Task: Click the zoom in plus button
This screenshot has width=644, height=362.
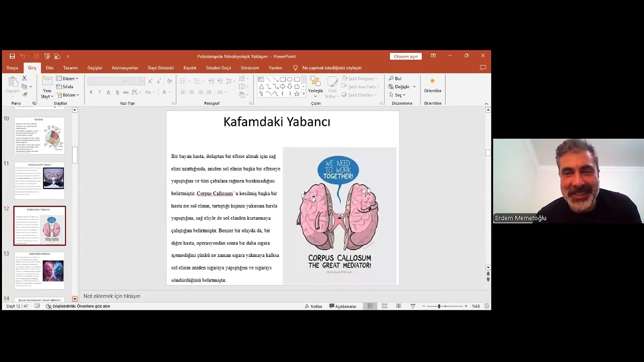Action: point(466,306)
